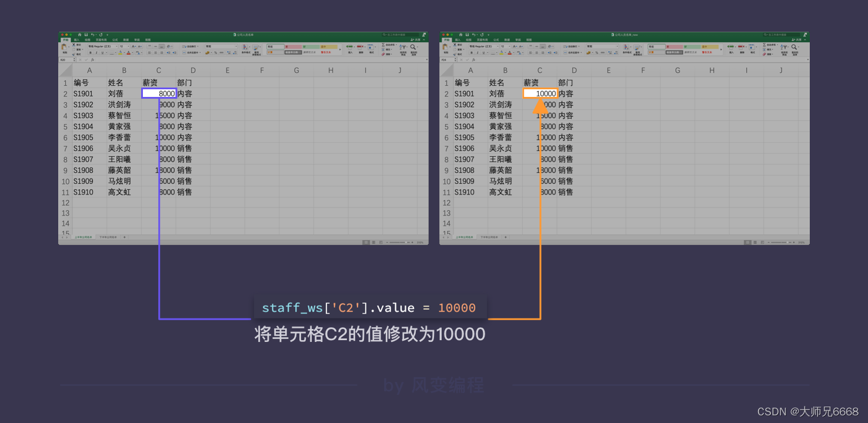Open the 插入 ribbon tab in the left window

[x=76, y=40]
